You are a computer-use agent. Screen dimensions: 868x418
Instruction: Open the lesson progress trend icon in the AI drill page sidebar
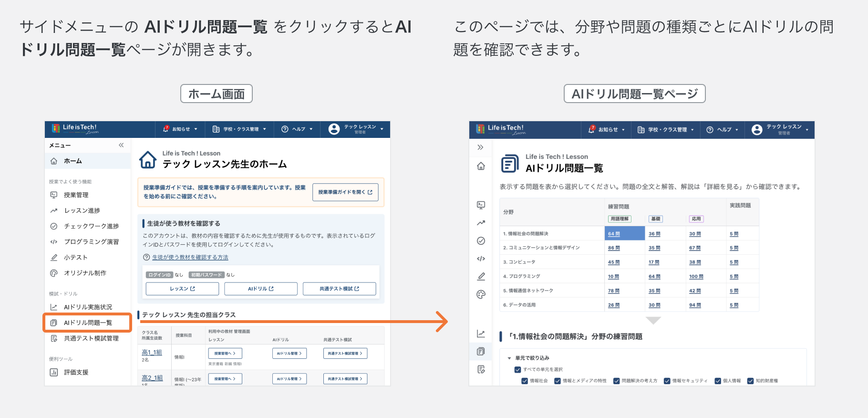point(481,223)
